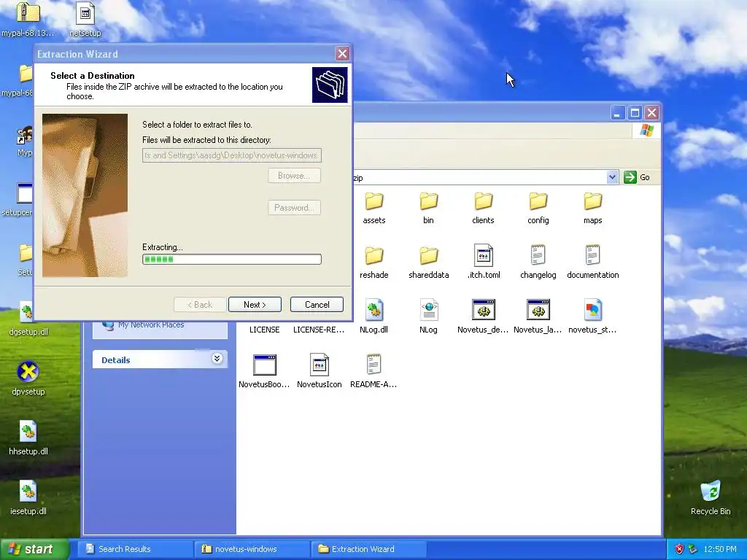Switch to novetus-windows taskbar item

[x=252, y=549]
